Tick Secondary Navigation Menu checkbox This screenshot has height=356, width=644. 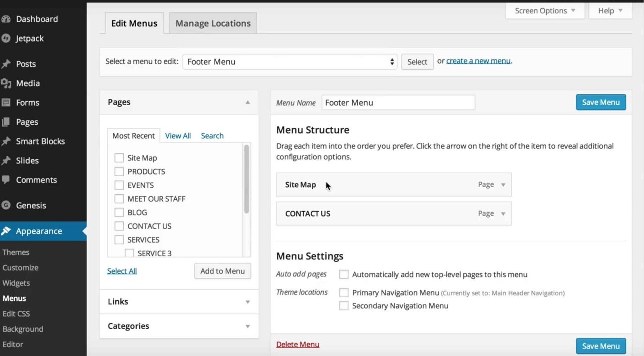pyautogui.click(x=344, y=306)
